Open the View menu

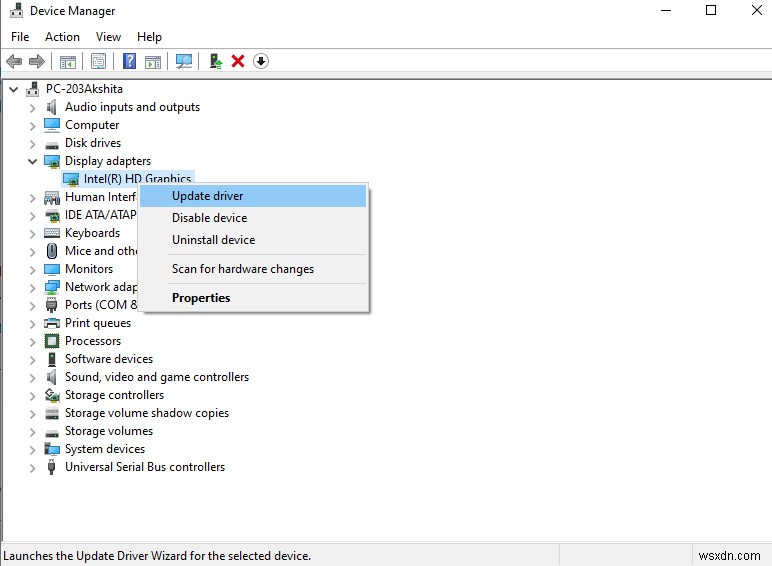[108, 37]
